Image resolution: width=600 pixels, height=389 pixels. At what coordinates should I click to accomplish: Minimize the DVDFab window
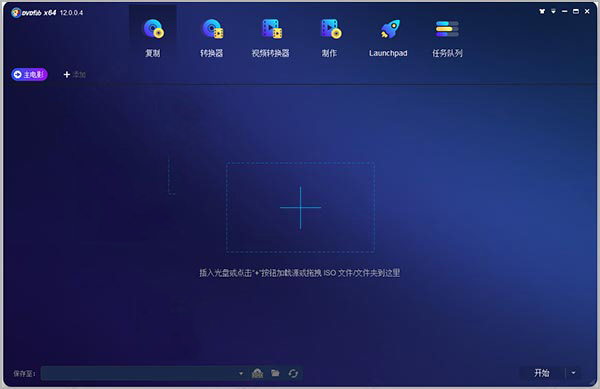coord(564,11)
